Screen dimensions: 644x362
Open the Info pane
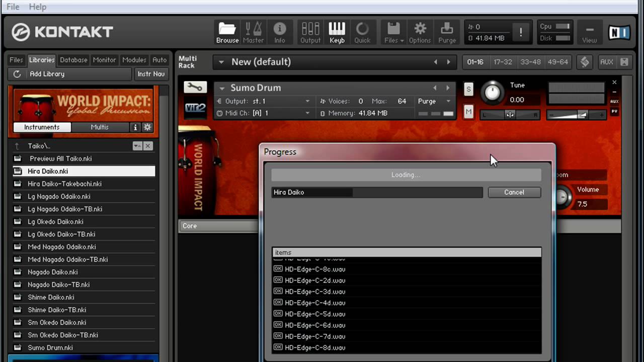[279, 32]
